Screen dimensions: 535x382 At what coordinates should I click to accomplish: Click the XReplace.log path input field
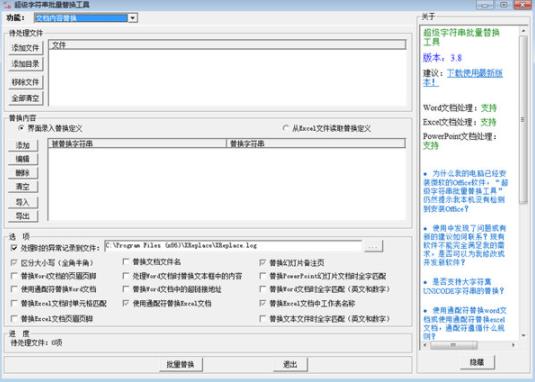[233, 246]
